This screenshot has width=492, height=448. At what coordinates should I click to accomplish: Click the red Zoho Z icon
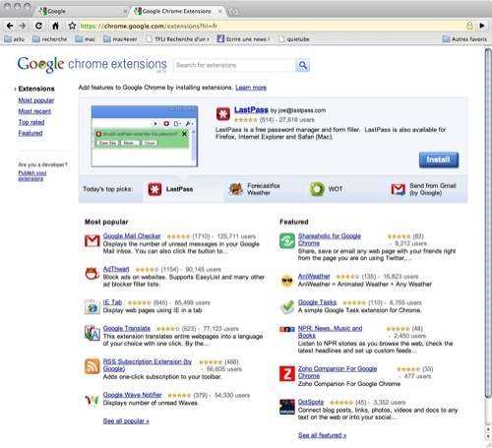287,373
